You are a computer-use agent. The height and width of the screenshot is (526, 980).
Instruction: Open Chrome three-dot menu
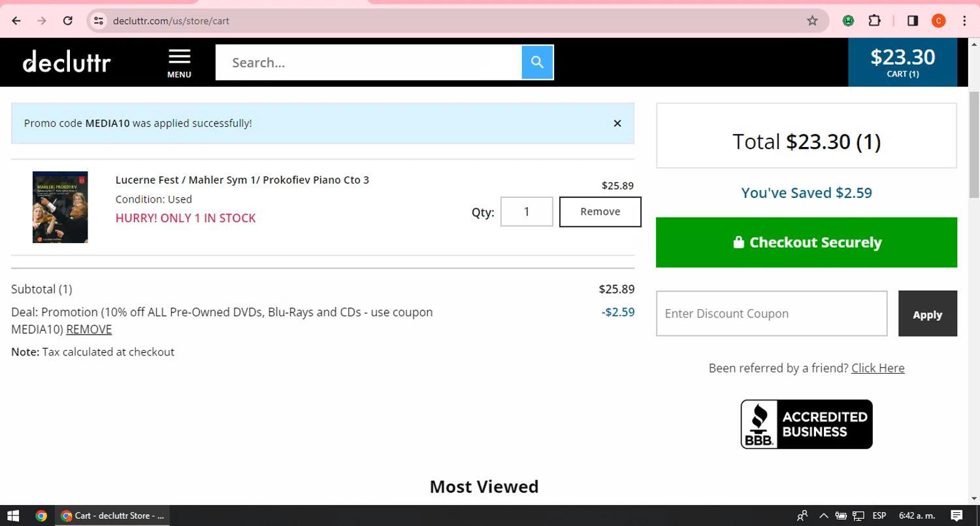[x=964, y=21]
